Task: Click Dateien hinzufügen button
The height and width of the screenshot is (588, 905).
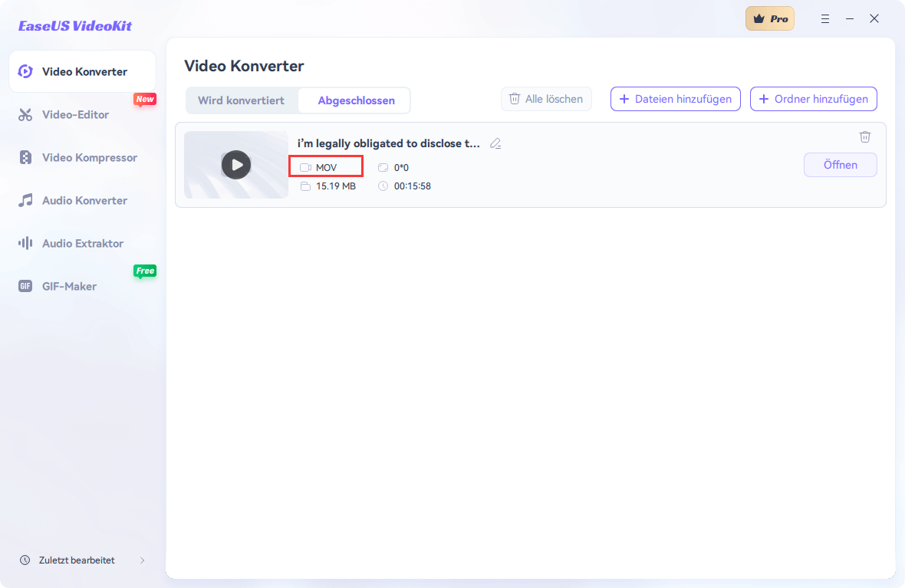Action: (x=675, y=99)
